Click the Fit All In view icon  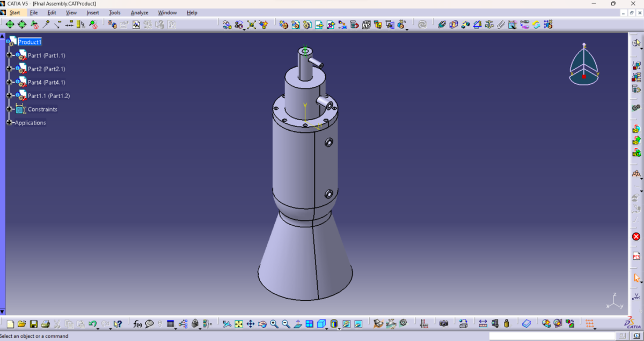point(239,324)
